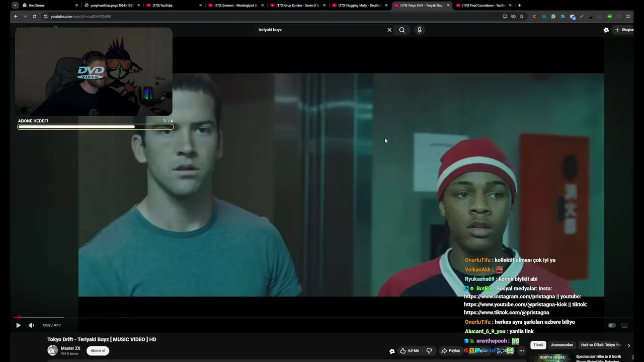
Task: Open a new browser tab
Action: 519,5
